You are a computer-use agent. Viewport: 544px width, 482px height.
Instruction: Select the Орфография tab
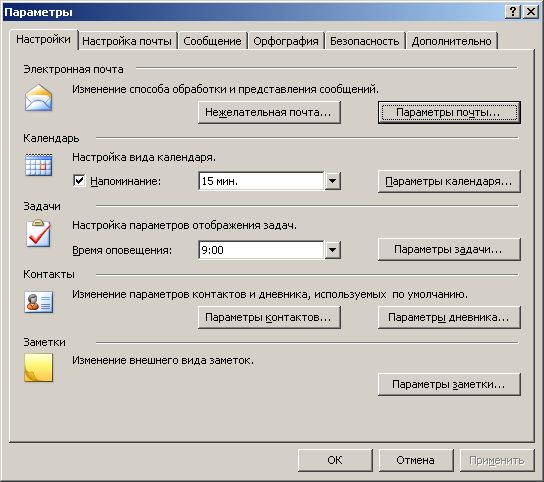point(286,41)
